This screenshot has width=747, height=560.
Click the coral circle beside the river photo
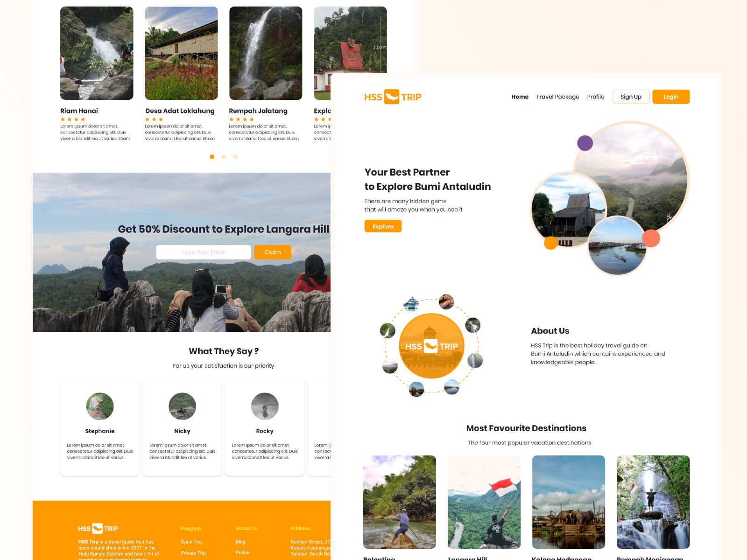(x=651, y=238)
